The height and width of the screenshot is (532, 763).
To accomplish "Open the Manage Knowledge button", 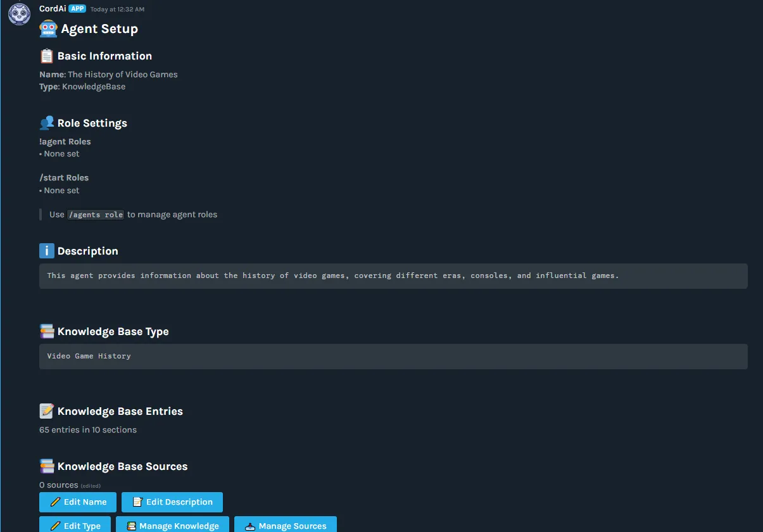I will (x=172, y=526).
